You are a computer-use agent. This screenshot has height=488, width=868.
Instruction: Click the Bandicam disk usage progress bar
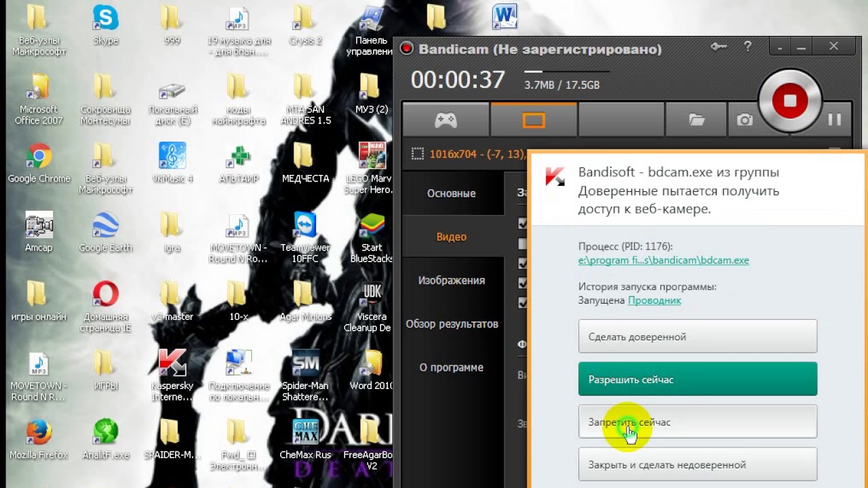click(x=567, y=70)
